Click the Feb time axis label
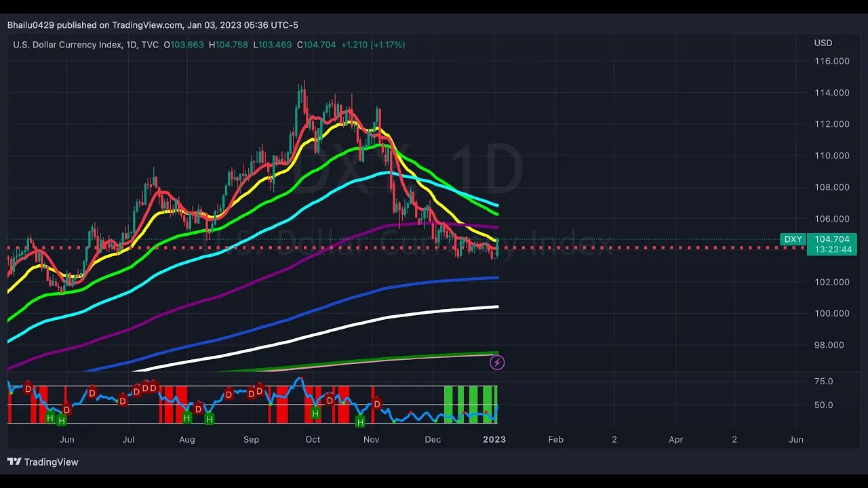The height and width of the screenshot is (488, 868). pyautogui.click(x=555, y=439)
